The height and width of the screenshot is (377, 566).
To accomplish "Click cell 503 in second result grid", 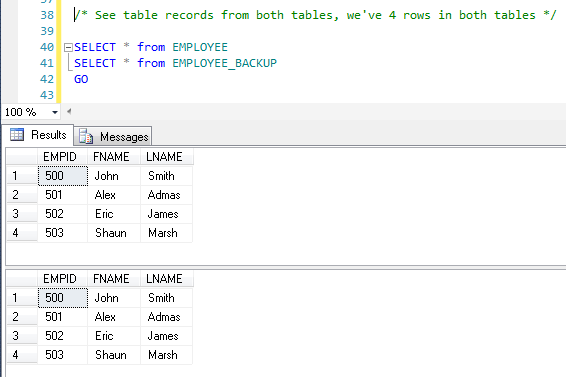I will coord(63,355).
